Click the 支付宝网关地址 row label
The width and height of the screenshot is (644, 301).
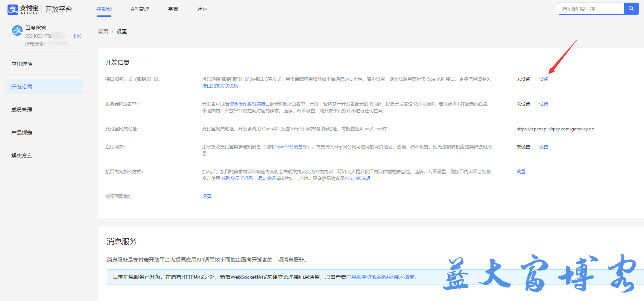pyautogui.click(x=122, y=129)
